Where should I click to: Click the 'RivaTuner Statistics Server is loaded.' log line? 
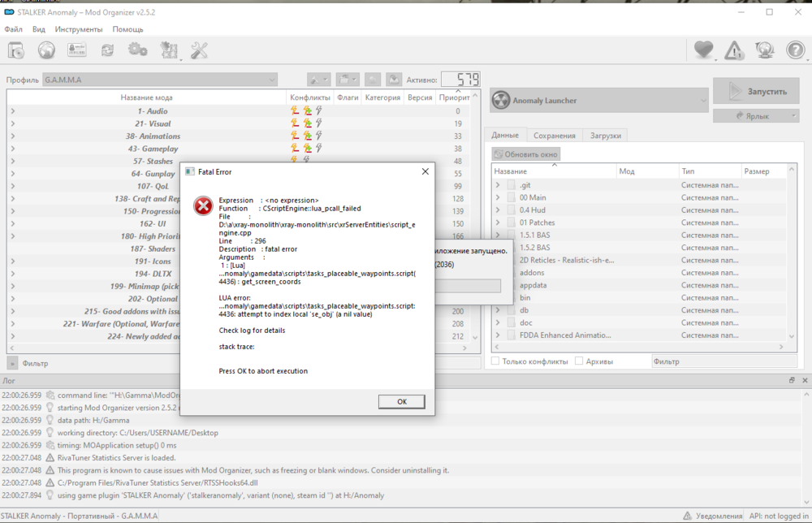(x=116, y=458)
